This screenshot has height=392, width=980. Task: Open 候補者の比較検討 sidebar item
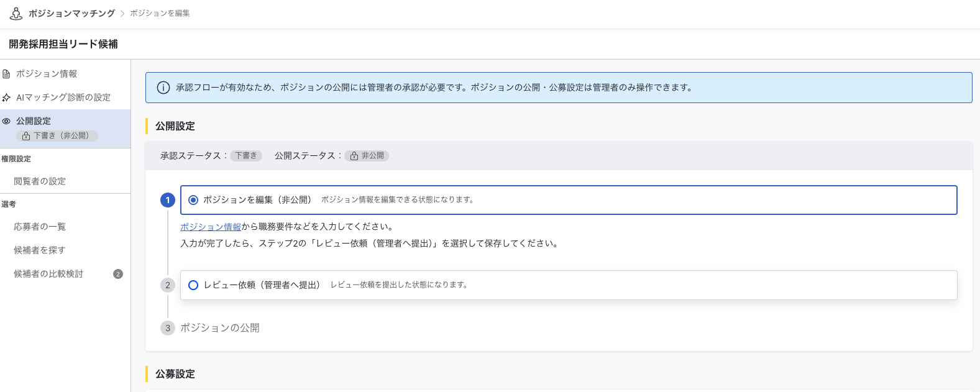click(48, 274)
